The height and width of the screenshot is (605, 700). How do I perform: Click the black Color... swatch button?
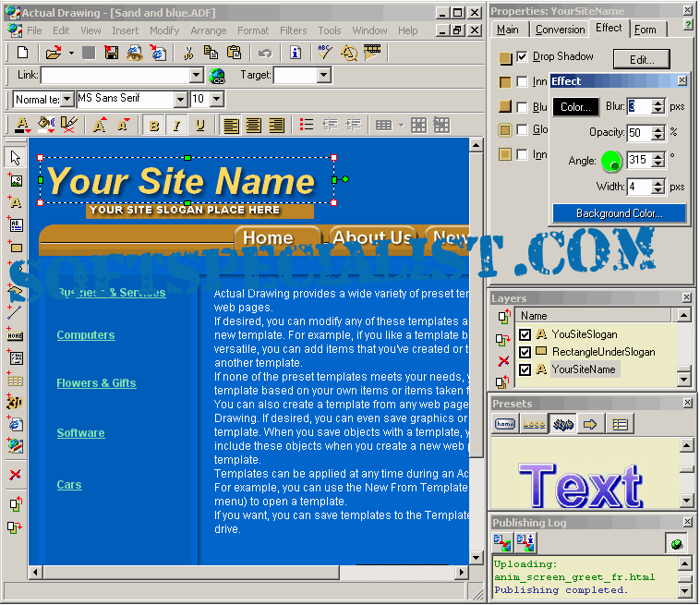point(575,107)
